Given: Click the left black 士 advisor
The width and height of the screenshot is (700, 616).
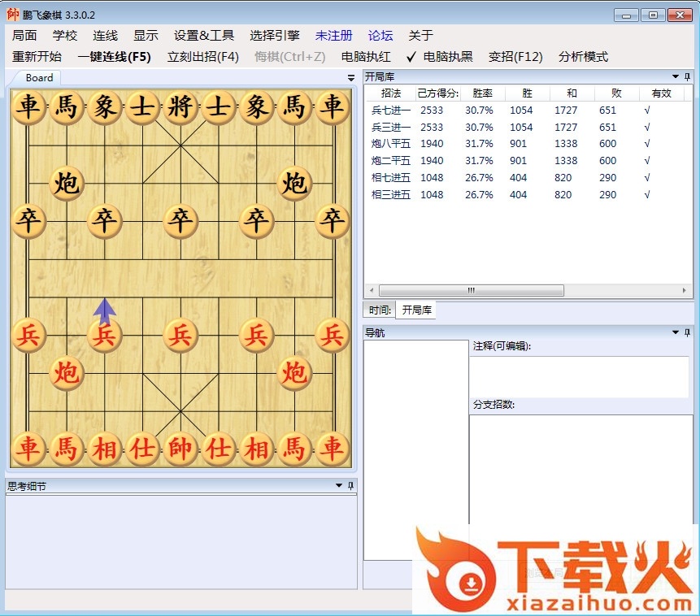Looking at the screenshot, I should click(142, 107).
